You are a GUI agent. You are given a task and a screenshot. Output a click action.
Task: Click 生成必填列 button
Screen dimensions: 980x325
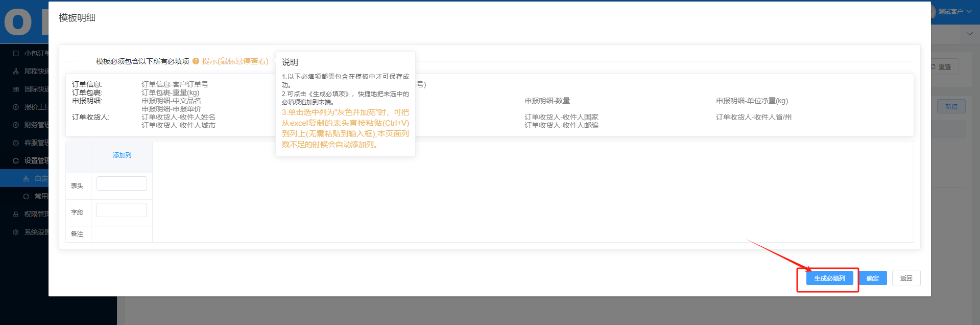pyautogui.click(x=829, y=278)
